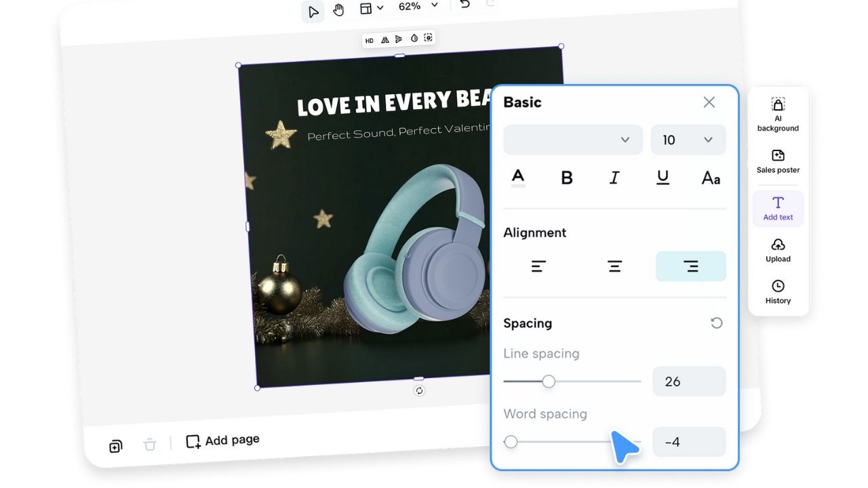Change text color with A icon
The width and height of the screenshot is (868, 488).
tap(518, 178)
